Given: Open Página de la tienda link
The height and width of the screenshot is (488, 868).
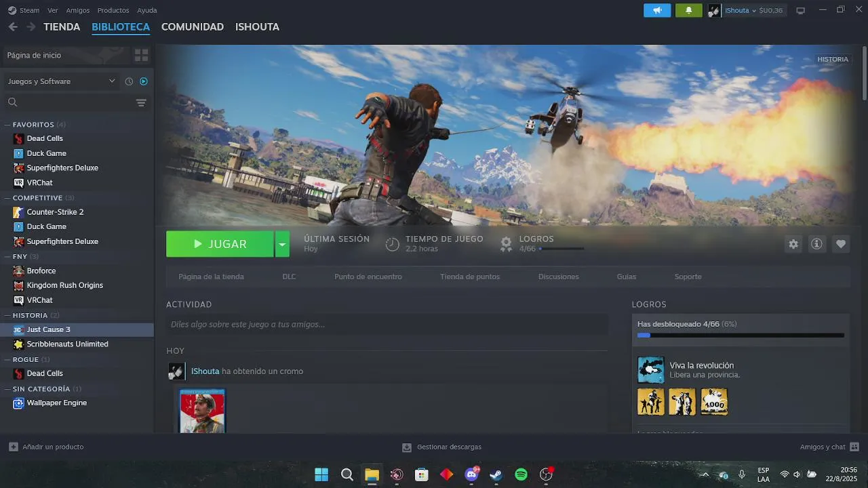Looking at the screenshot, I should 211,277.
